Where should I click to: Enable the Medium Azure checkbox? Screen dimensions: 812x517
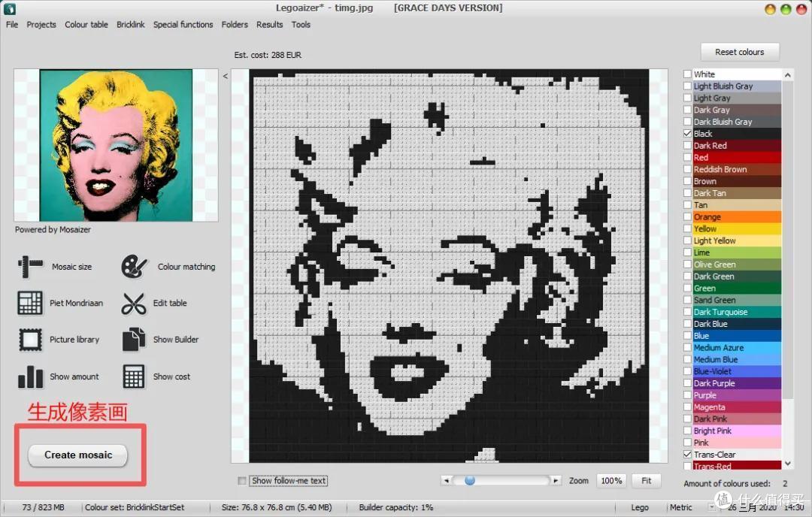coord(688,348)
